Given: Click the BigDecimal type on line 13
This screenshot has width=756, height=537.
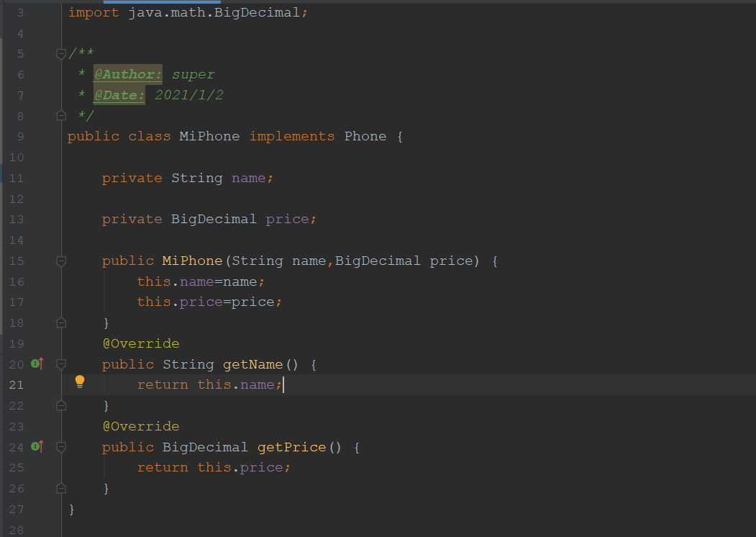Looking at the screenshot, I should (x=214, y=219).
